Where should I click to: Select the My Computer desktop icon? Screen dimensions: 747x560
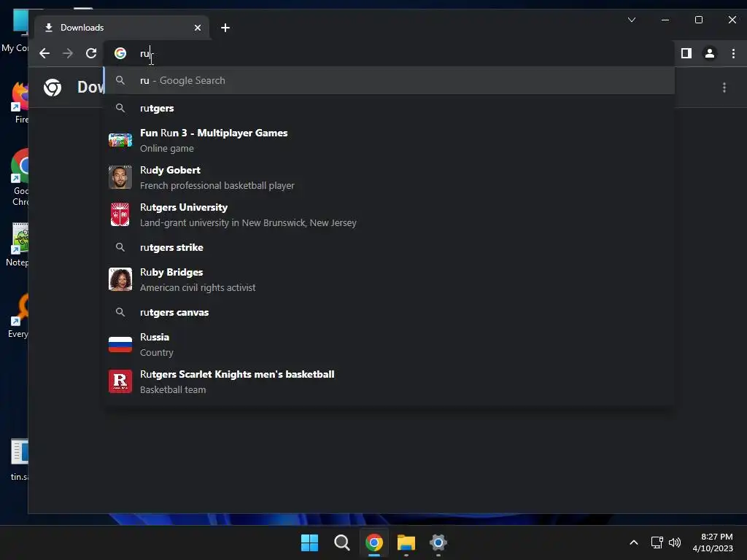16,31
